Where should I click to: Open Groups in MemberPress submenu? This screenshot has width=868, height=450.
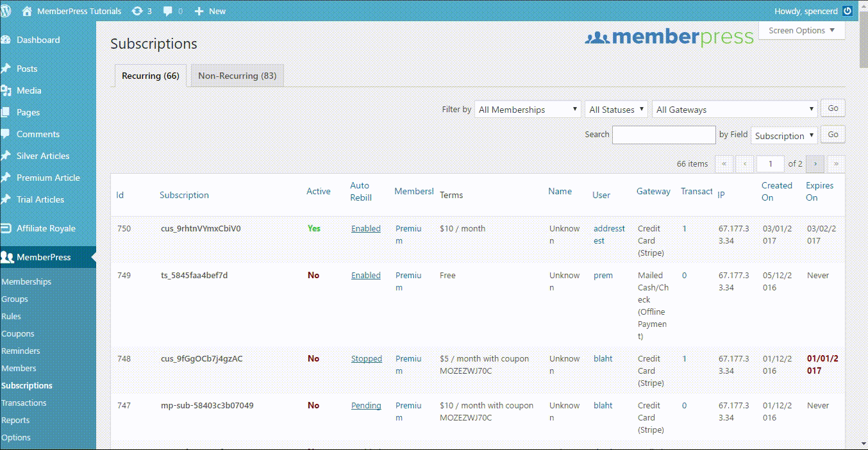pos(15,299)
